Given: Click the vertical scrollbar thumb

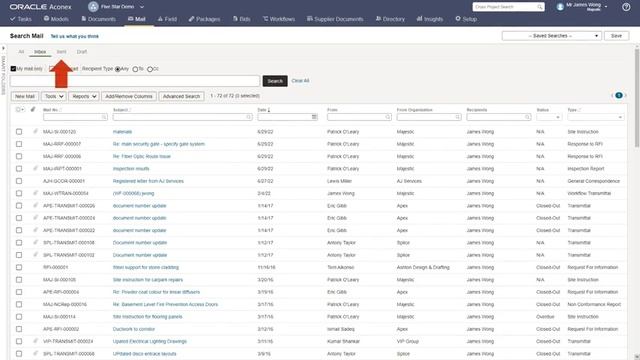Looking at the screenshot, I should coord(637,98).
